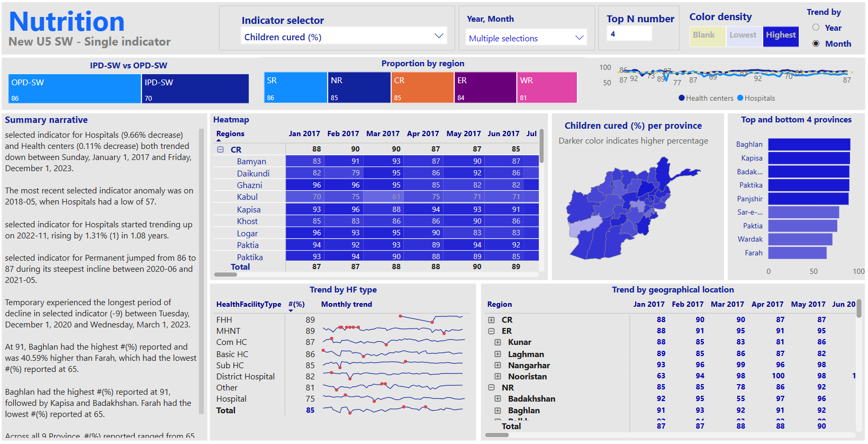This screenshot has width=868, height=444.
Task: Select the Year trend radio button
Action: (816, 28)
